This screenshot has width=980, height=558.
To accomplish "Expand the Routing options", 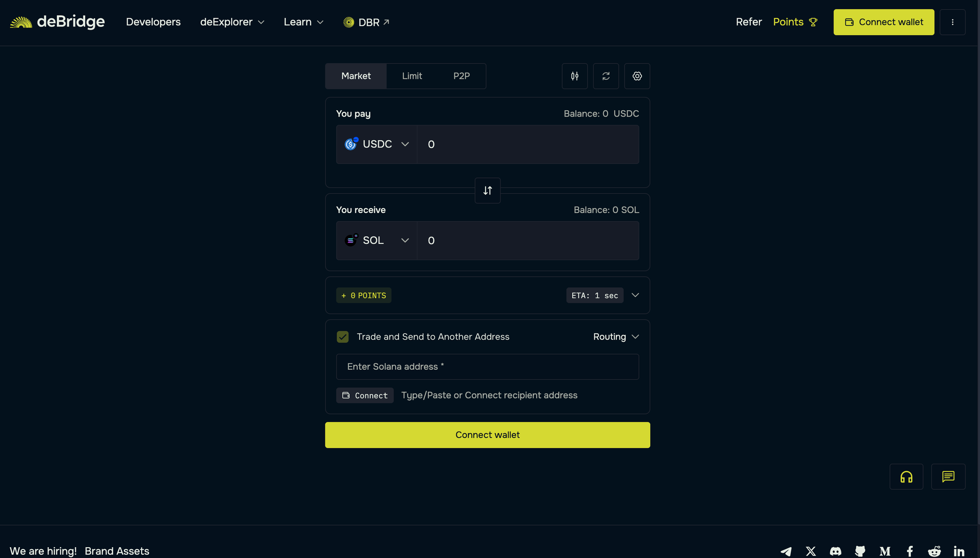I will [x=616, y=337].
